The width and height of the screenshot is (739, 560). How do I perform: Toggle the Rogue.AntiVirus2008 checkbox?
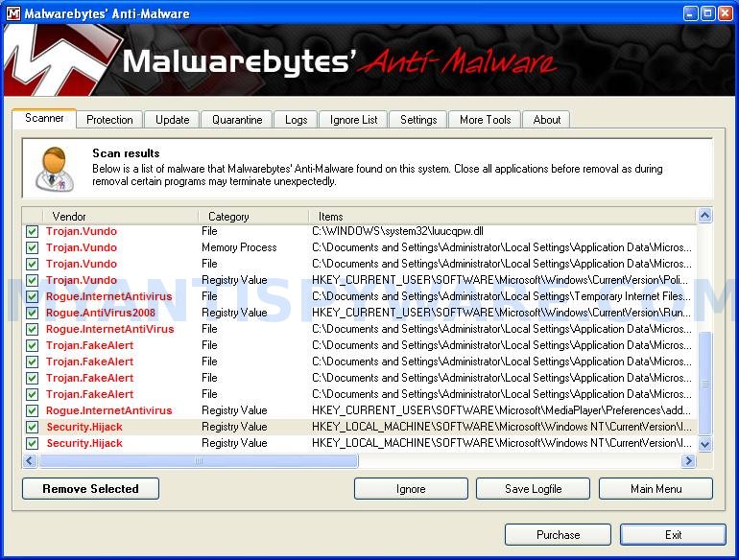pos(32,313)
